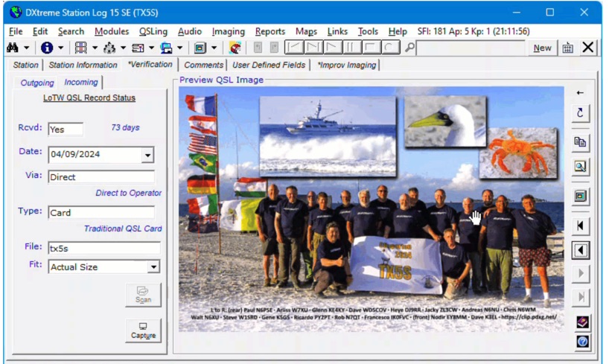Image resolution: width=609 pixels, height=364 pixels.
Task: Switch to the Station Information tab
Action: [x=83, y=65]
